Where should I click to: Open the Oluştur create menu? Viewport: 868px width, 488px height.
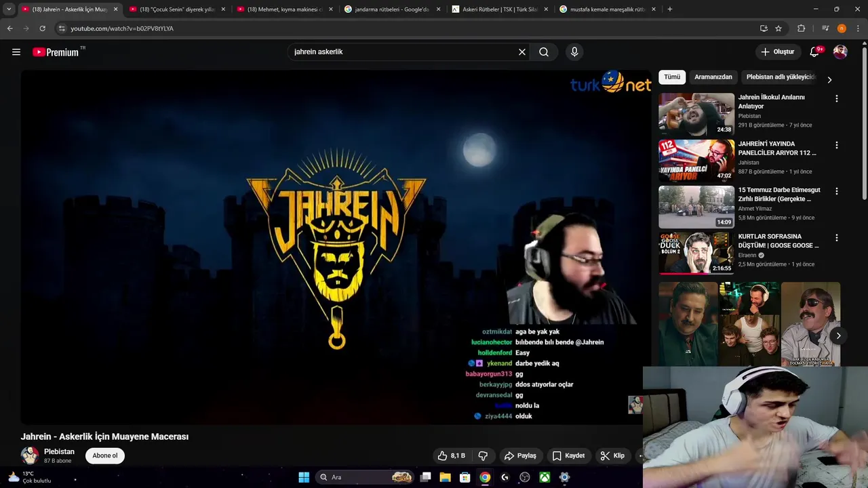pos(777,52)
